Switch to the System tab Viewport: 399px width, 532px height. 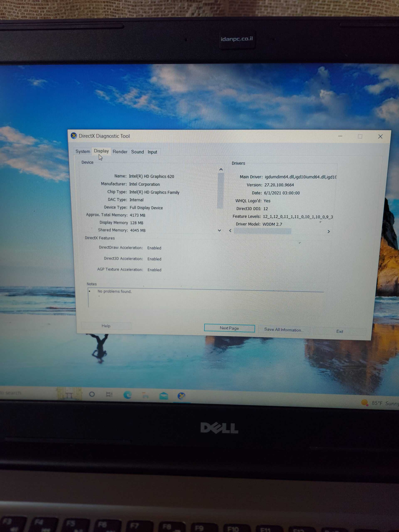[x=83, y=151]
